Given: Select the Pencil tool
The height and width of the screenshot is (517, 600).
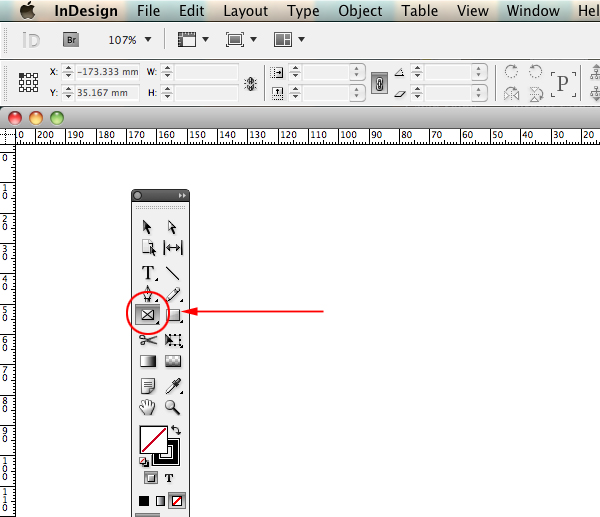Looking at the screenshot, I should pos(174,294).
